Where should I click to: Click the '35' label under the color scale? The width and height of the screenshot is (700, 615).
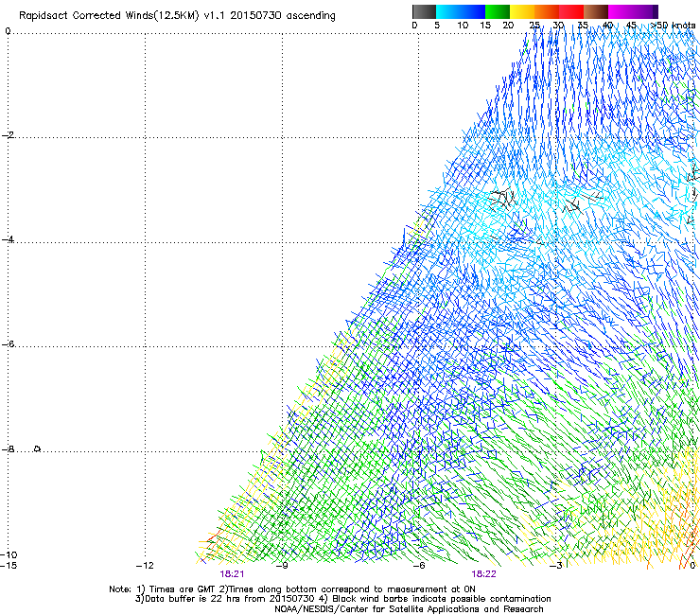coord(583,26)
